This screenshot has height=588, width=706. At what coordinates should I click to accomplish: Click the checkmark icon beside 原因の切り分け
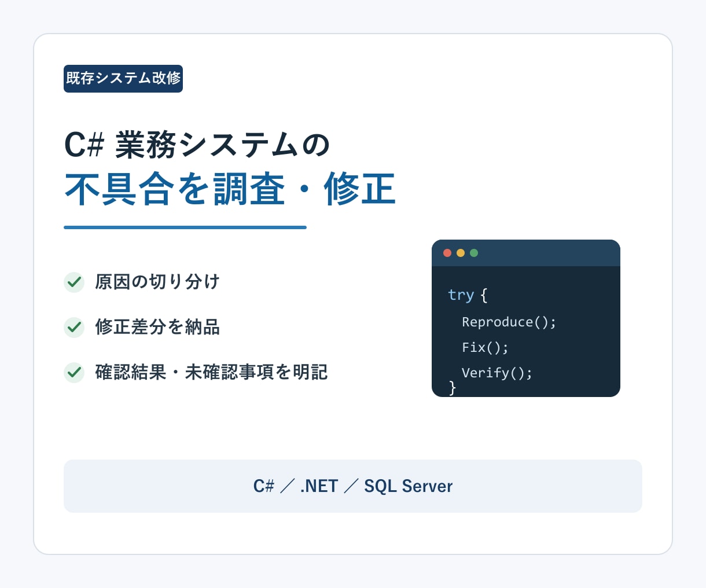point(74,282)
